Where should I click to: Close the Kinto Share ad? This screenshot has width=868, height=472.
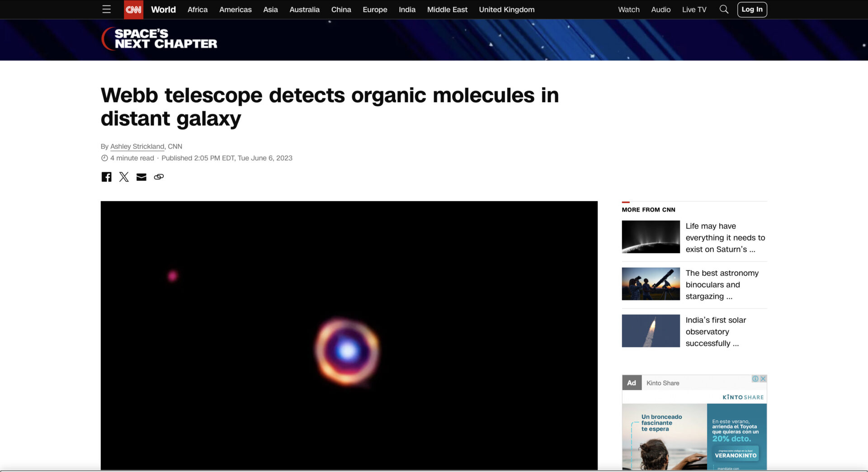click(763, 379)
